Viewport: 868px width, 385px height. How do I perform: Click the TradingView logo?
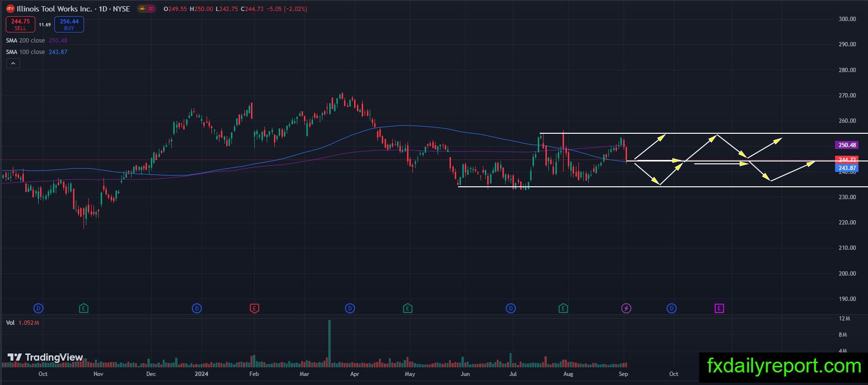45,357
